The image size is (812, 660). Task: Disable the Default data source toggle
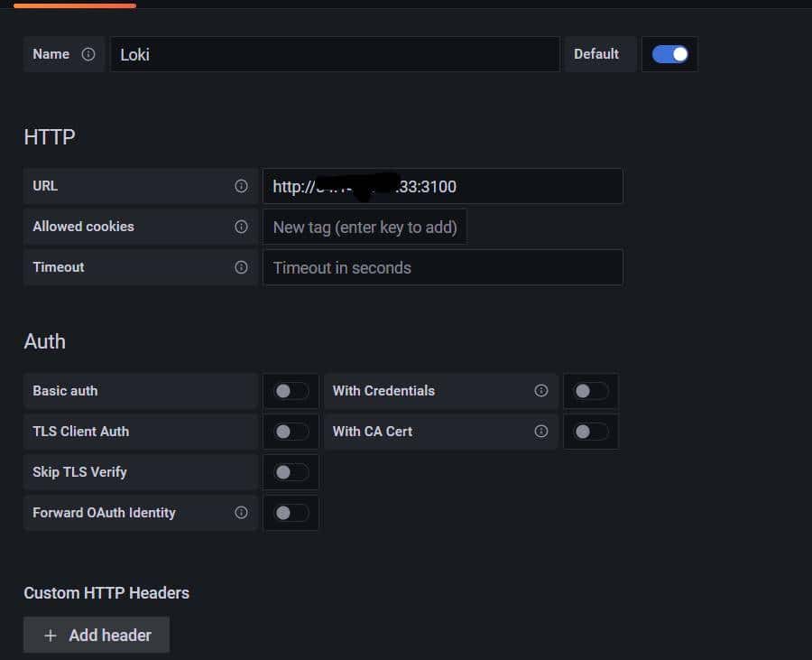coord(669,54)
